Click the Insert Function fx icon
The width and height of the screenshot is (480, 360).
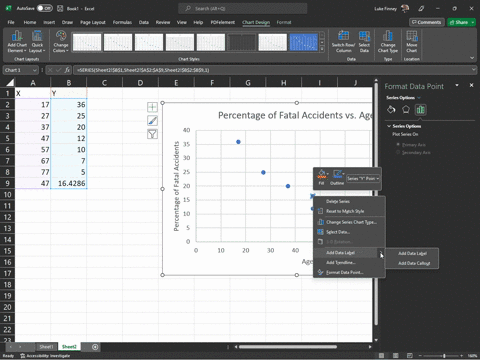tap(67, 70)
